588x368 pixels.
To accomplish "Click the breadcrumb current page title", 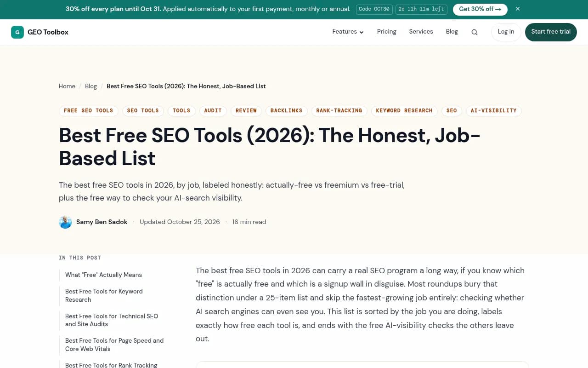I will point(186,86).
